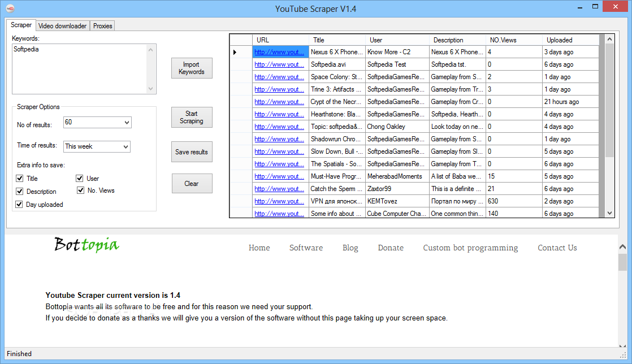
Task: Sort by the URL column header
Action: tap(280, 40)
